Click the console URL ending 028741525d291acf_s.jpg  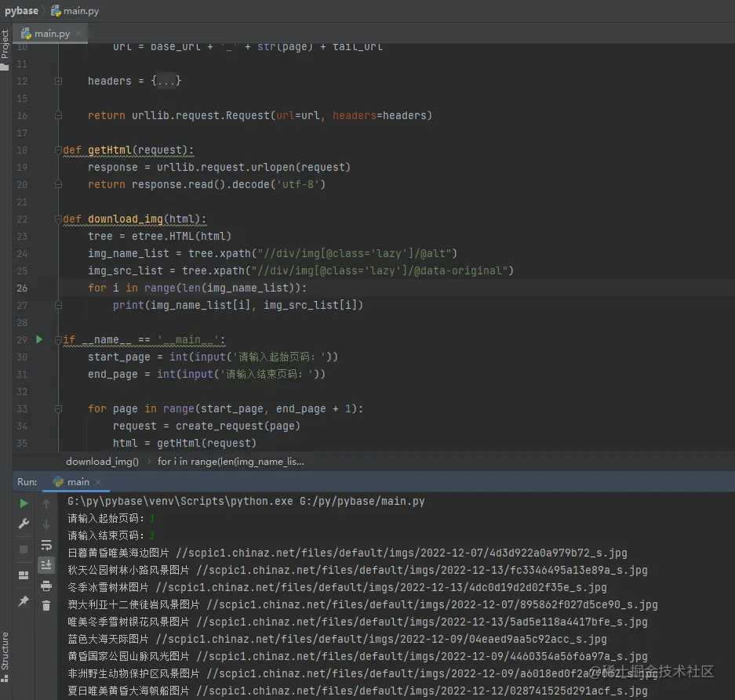(x=422, y=691)
